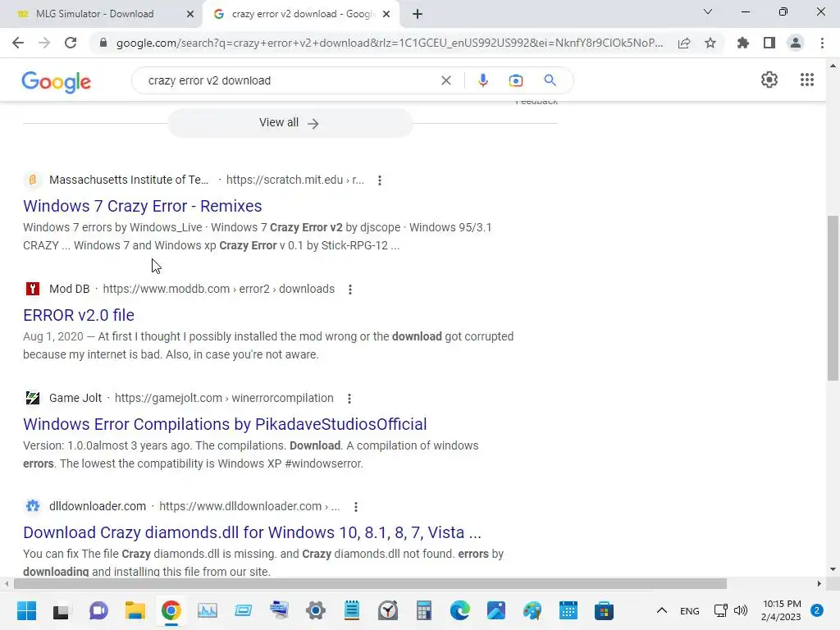Viewport: 840px width, 630px height.
Task: Open Windows Error Compilations by PikadaveStudiosOfficial
Action: [x=225, y=424]
